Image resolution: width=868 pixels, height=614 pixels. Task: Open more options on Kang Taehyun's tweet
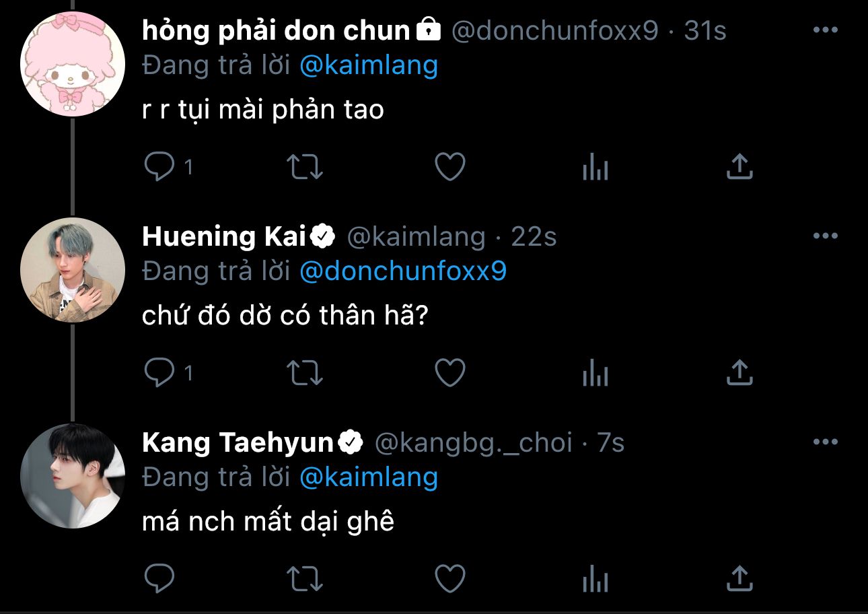825,442
